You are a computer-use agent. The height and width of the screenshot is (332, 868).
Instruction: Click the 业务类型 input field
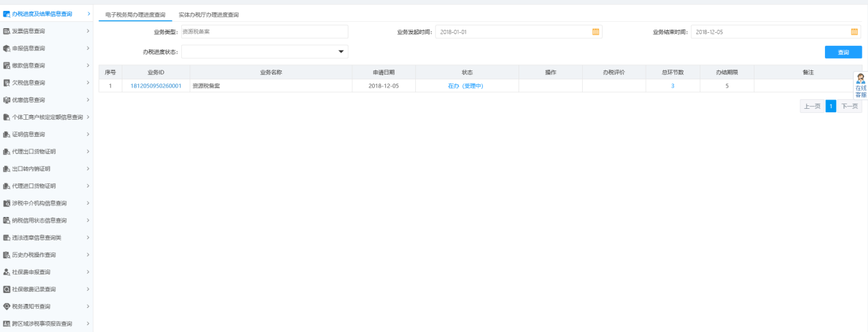(x=264, y=31)
